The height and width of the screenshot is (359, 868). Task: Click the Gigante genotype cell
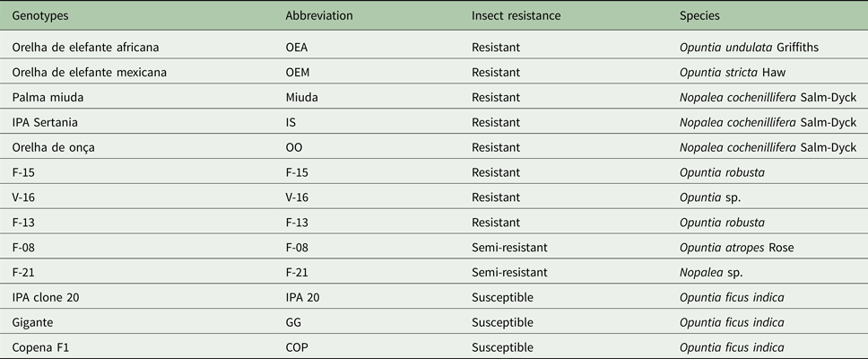click(x=33, y=322)
